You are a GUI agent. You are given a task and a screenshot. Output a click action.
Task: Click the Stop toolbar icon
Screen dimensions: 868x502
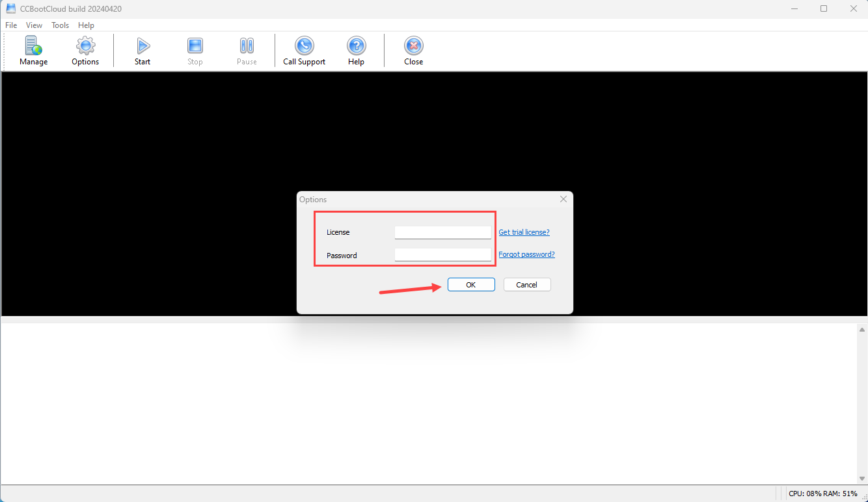tap(195, 46)
